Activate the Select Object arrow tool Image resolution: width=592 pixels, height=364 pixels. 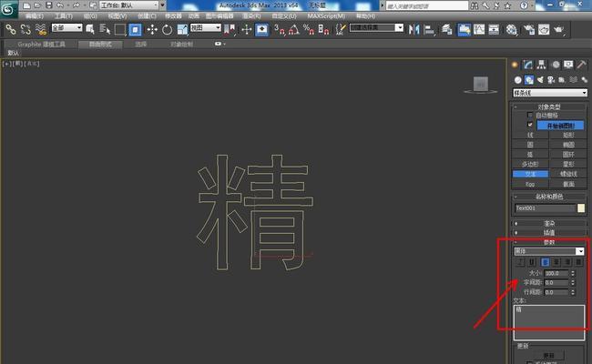90,29
